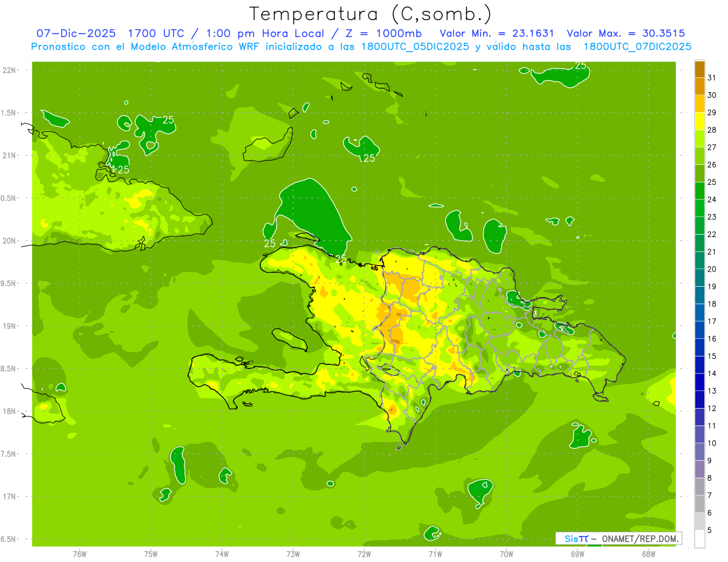The height and width of the screenshot is (562, 728).
Task: Click the colorbar value label 25
Action: 712,182
